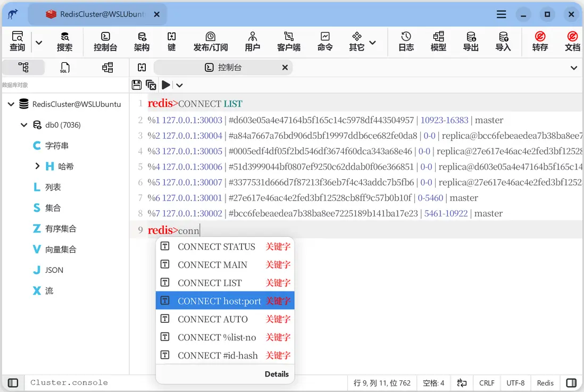Open the 导入 import tool

click(x=503, y=41)
